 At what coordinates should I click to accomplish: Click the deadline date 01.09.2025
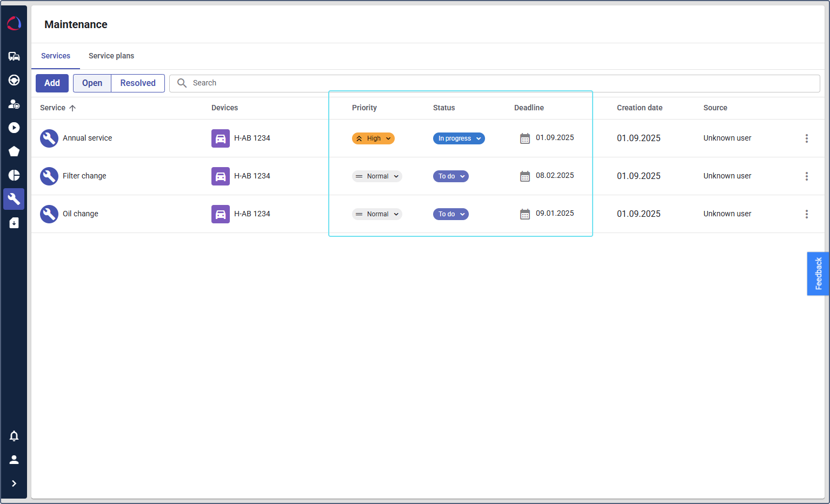(555, 137)
